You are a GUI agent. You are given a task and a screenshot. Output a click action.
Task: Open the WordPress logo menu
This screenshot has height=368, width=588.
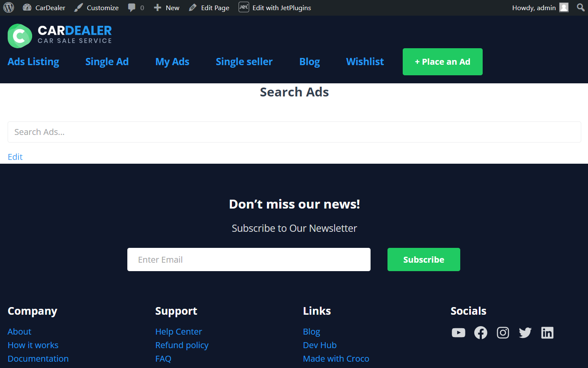tap(8, 8)
